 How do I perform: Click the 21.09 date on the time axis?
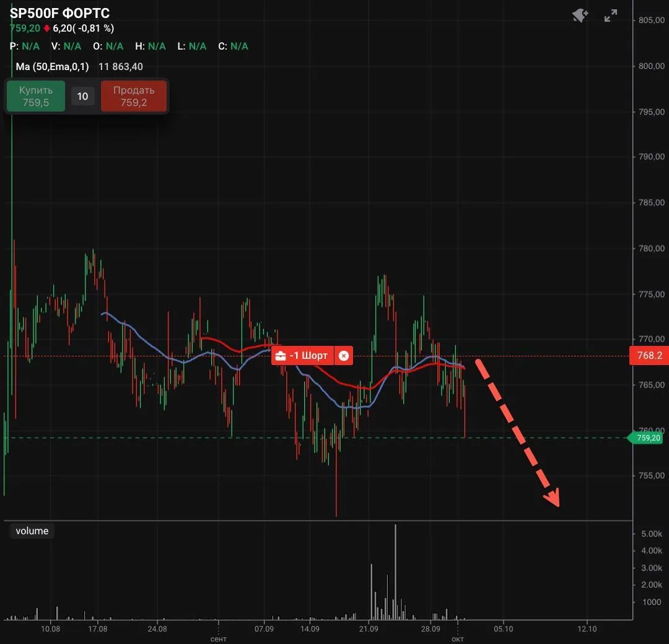369,629
